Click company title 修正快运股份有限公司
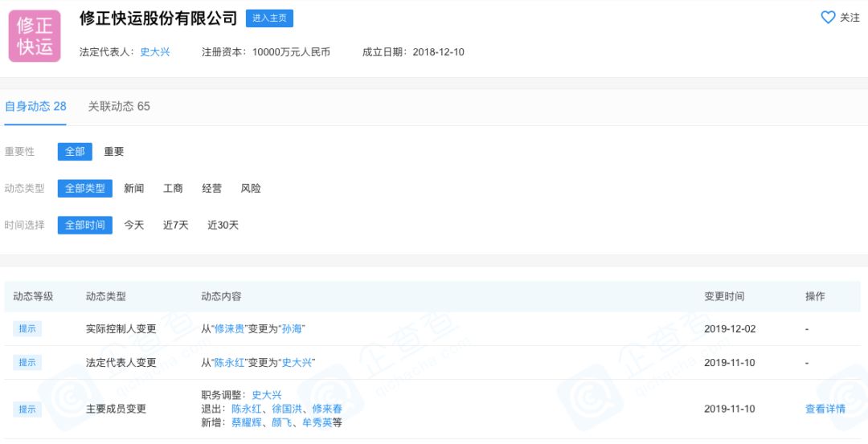Screen dimensions: 868x444 tap(158, 18)
